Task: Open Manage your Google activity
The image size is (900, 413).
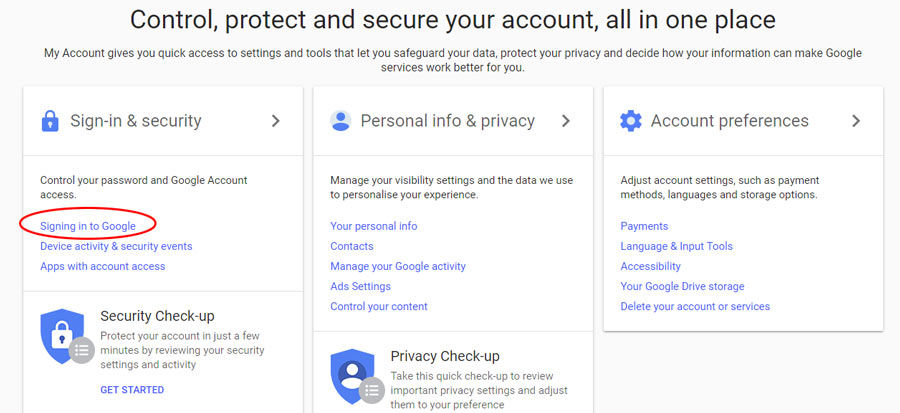Action: click(398, 266)
